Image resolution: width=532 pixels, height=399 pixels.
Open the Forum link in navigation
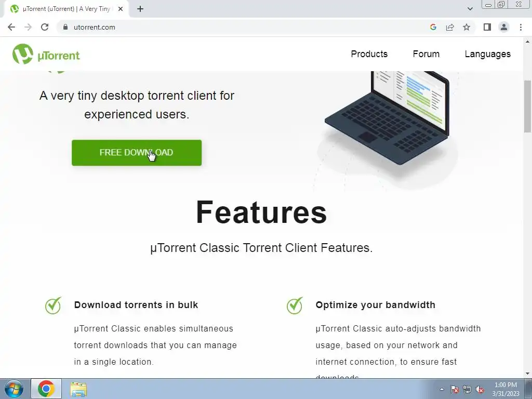click(x=426, y=54)
